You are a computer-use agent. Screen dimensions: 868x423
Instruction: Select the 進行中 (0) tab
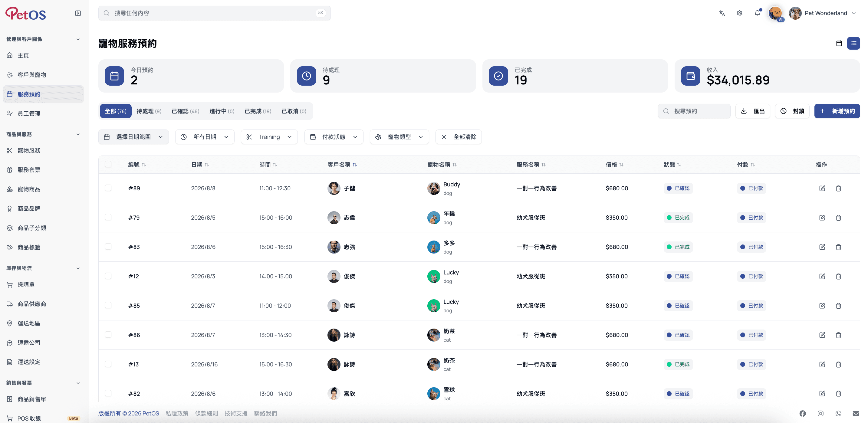(x=222, y=111)
